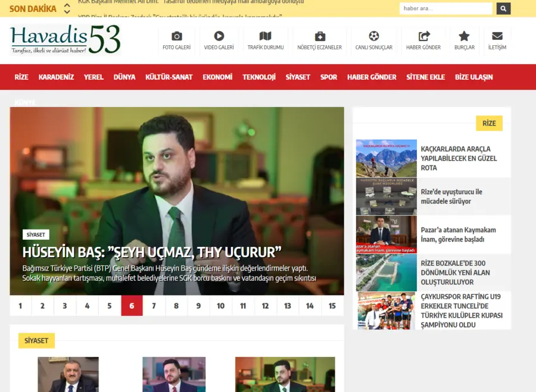Show next Son Dakika headline with down arrow
This screenshot has width=536, height=392.
[67, 12]
